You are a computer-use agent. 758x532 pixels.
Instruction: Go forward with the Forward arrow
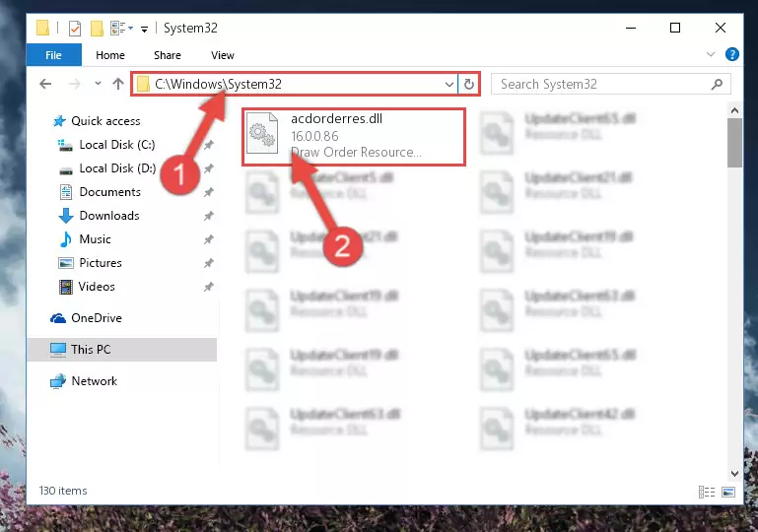74,84
